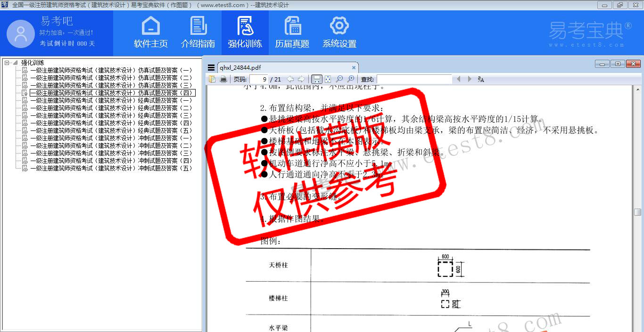Click the print icon in PDF toolbar
Viewport: 644px width, 332px height.
(223, 79)
